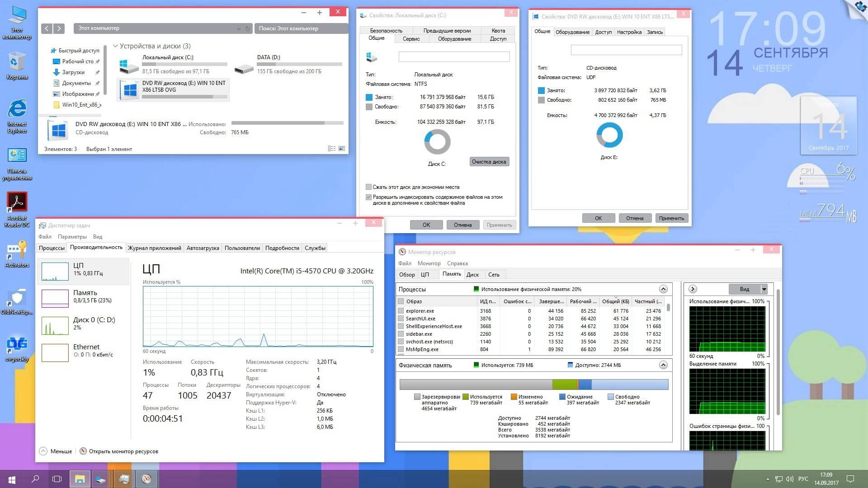Collapse the Физическая память section
Screen dimensions: 868x488
tap(664, 365)
